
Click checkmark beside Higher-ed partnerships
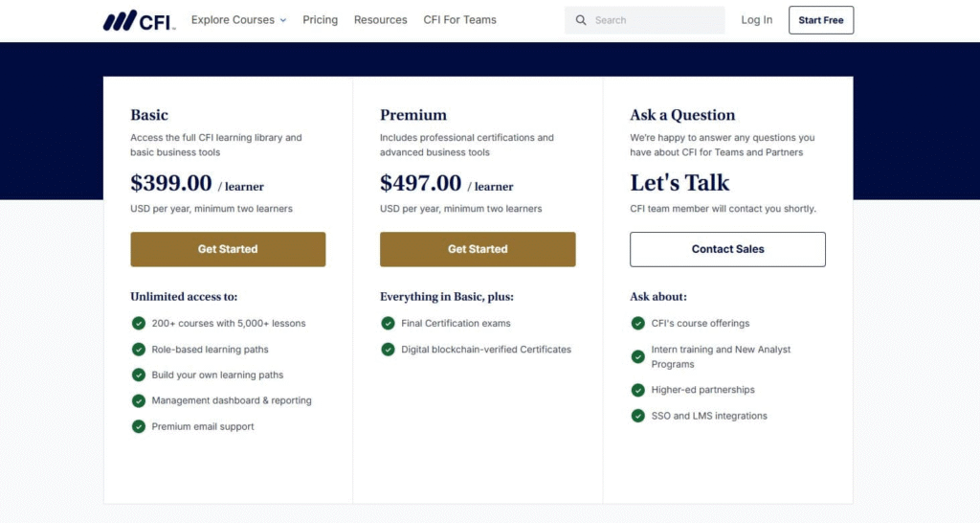pos(637,390)
